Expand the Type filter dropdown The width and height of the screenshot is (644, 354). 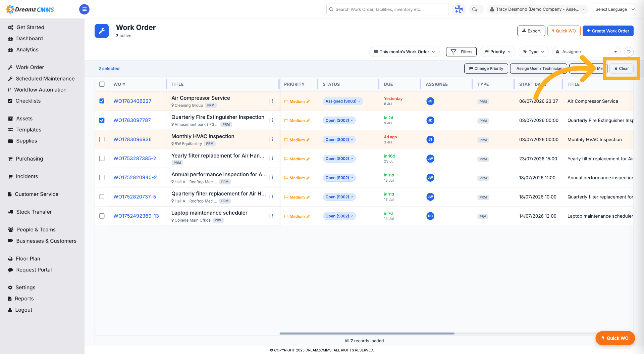[534, 52]
